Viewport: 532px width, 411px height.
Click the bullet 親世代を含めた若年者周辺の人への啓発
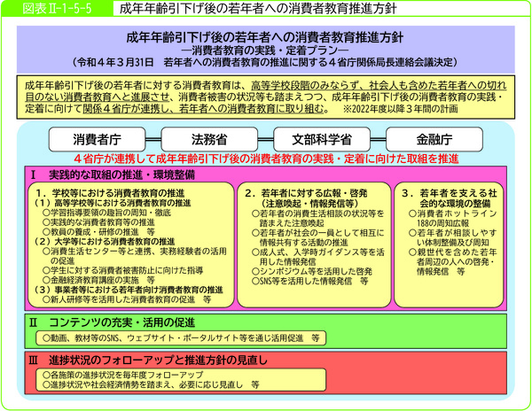tap(452, 261)
